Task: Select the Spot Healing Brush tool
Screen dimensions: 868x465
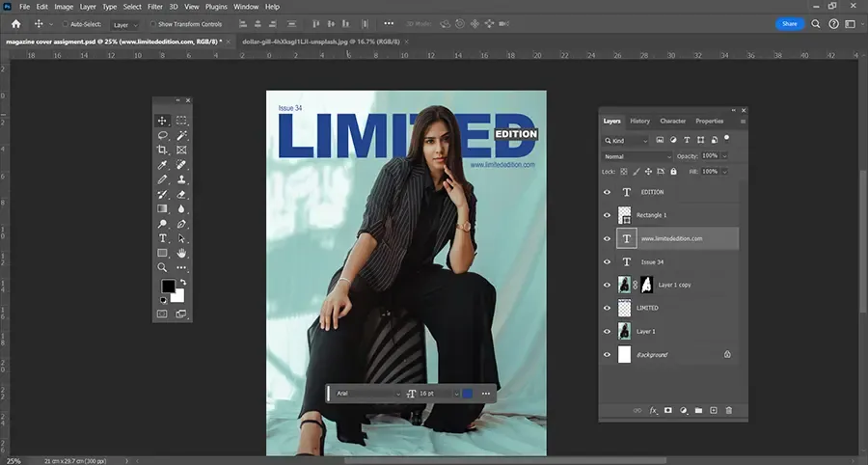Action: coord(181,165)
